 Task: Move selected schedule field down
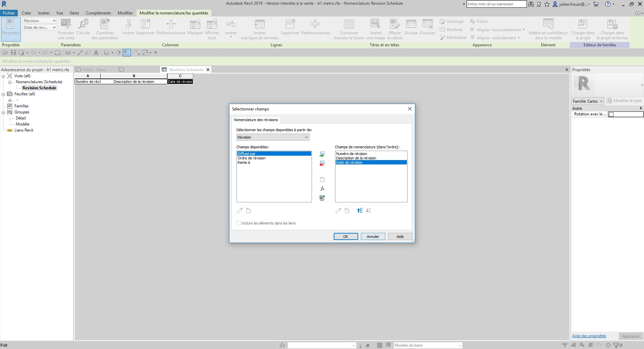[x=369, y=211]
